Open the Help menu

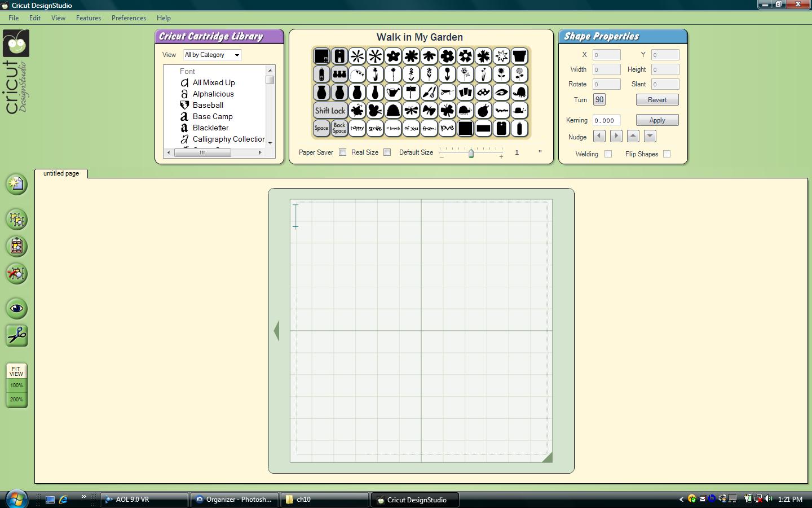164,18
